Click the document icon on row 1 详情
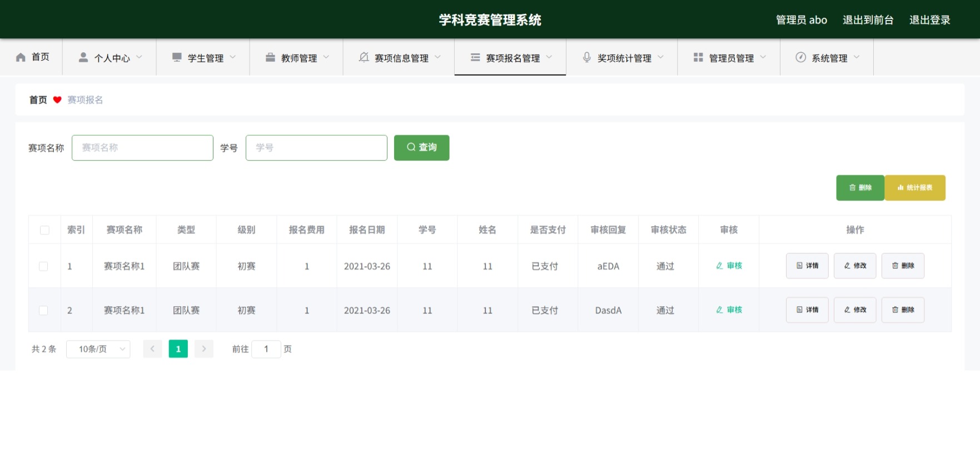This screenshot has height=469, width=980. point(799,266)
